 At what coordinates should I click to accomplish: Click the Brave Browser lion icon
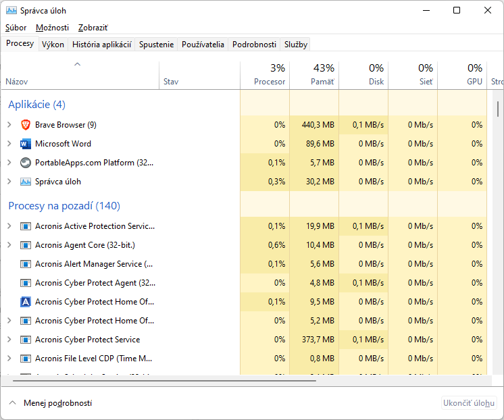pos(26,125)
